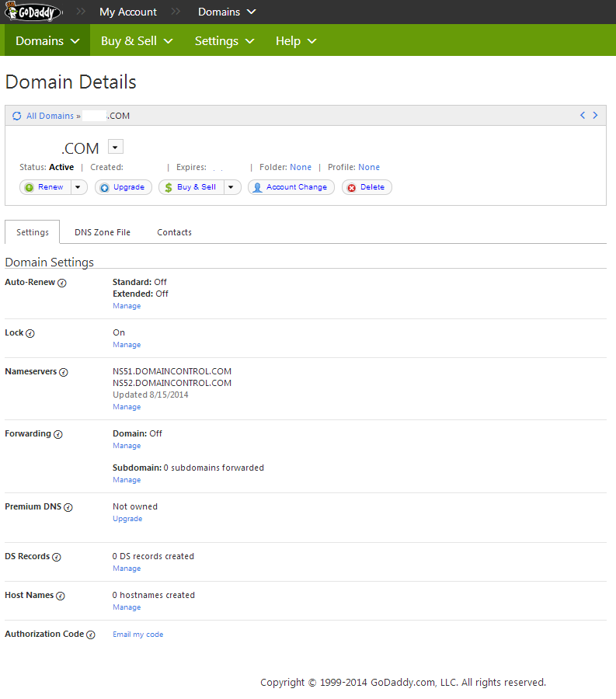Image resolution: width=616 pixels, height=699 pixels.
Task: Open the Help menu in green navbar
Action: pos(296,40)
